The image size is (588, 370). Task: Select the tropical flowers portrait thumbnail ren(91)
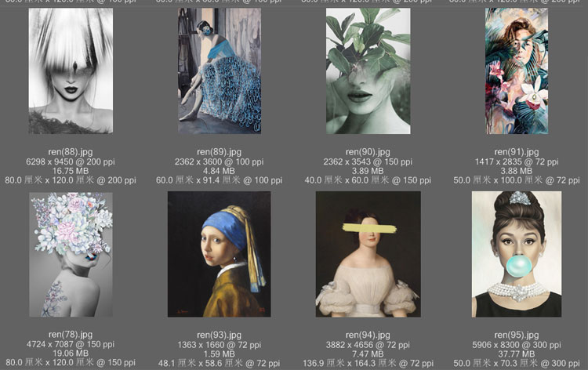[516, 71]
